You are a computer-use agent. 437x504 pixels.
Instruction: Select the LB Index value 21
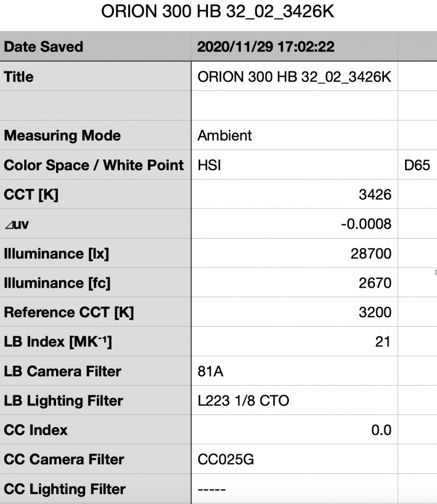[x=294, y=342]
